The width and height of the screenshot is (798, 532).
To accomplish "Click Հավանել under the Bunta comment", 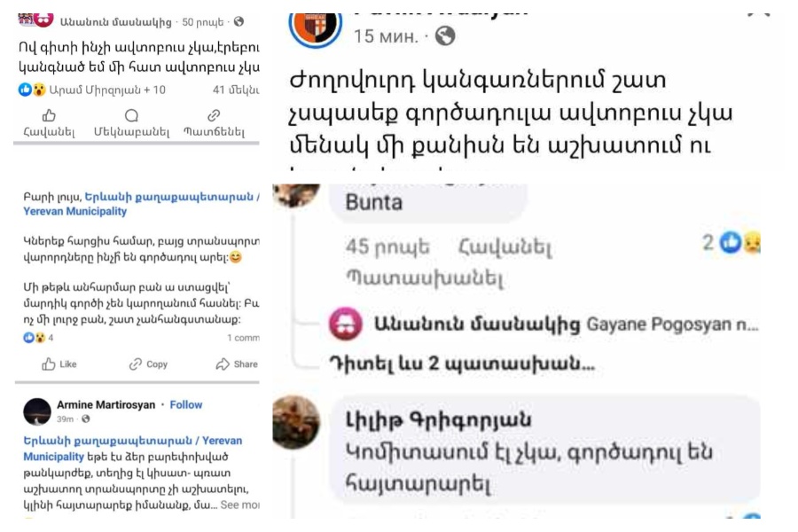I will tap(505, 247).
